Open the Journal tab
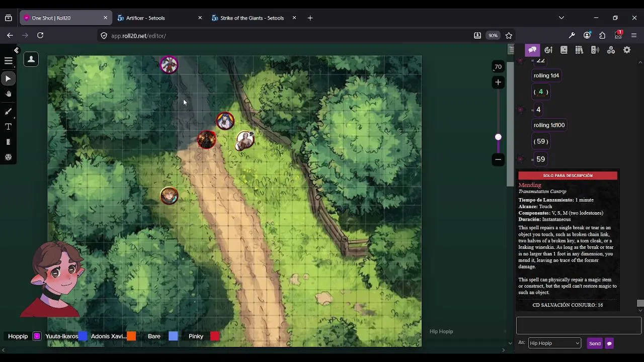Viewport: 644px width, 362px height. (x=564, y=50)
